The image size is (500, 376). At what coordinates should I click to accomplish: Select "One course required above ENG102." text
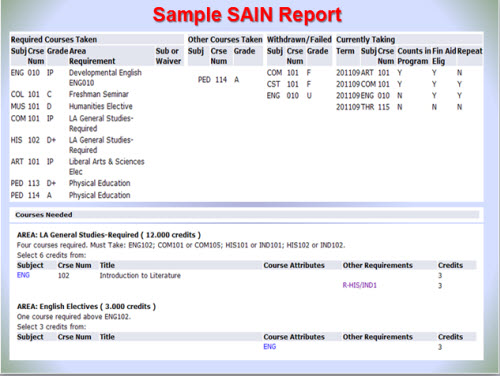pyautogui.click(x=74, y=317)
